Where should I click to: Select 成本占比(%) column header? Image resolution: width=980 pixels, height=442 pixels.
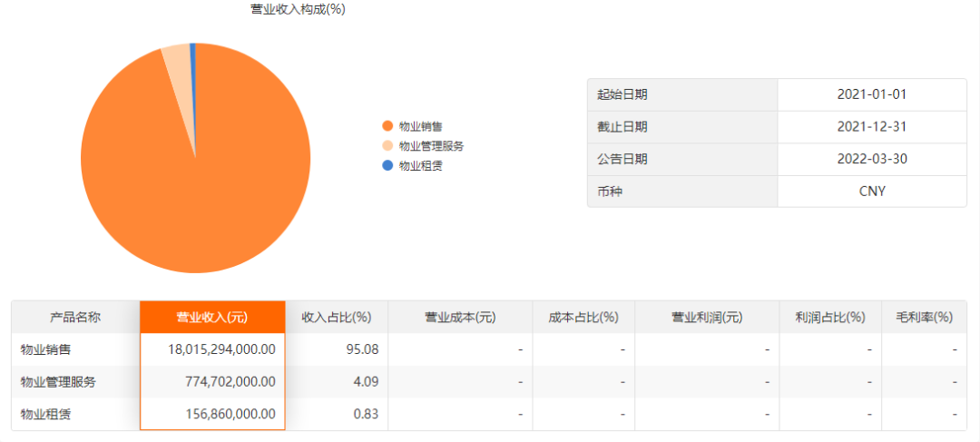[x=583, y=317]
